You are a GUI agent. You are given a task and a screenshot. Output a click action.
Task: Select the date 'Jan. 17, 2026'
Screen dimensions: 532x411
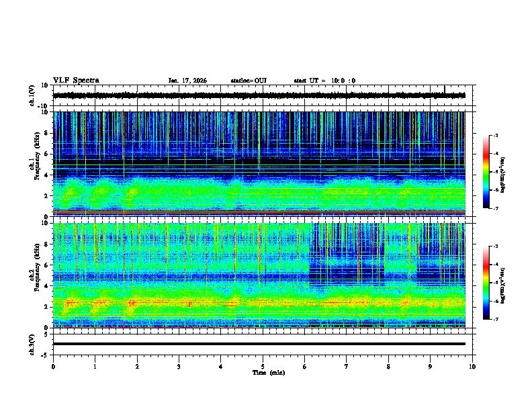[187, 81]
